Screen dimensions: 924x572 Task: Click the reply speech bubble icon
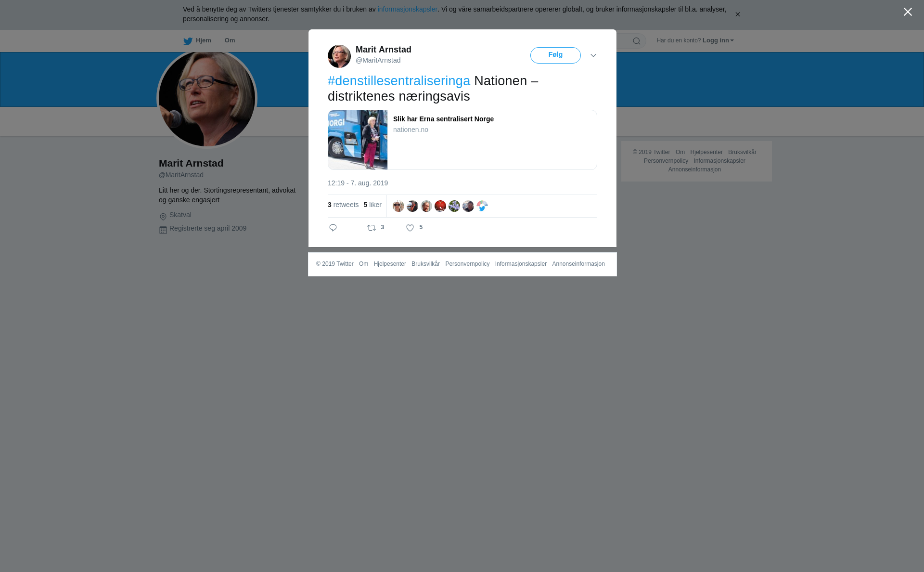pyautogui.click(x=333, y=228)
